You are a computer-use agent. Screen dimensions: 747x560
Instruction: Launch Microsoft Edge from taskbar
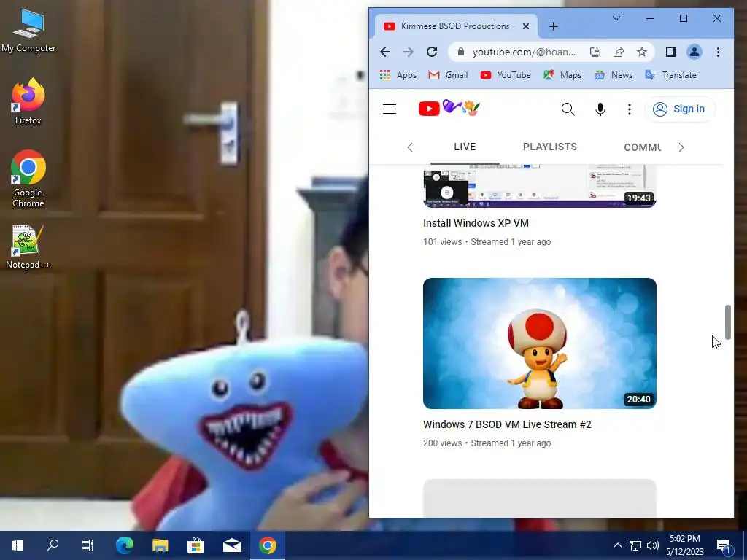(124, 545)
